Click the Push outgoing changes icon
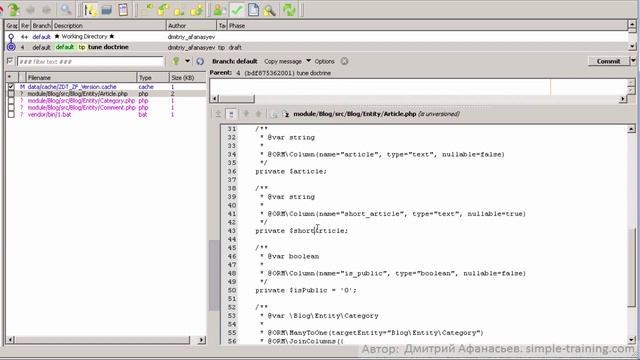640x360 pixels. pos(196,9)
